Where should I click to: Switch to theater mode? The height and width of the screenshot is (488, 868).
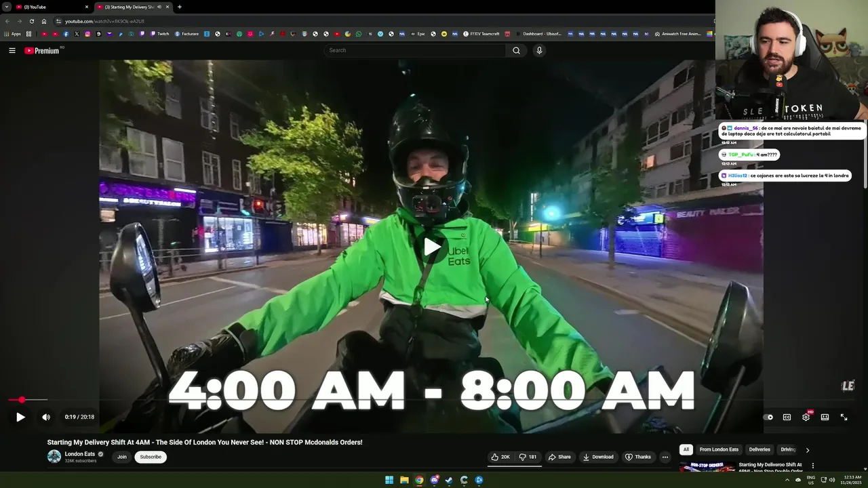pos(825,417)
